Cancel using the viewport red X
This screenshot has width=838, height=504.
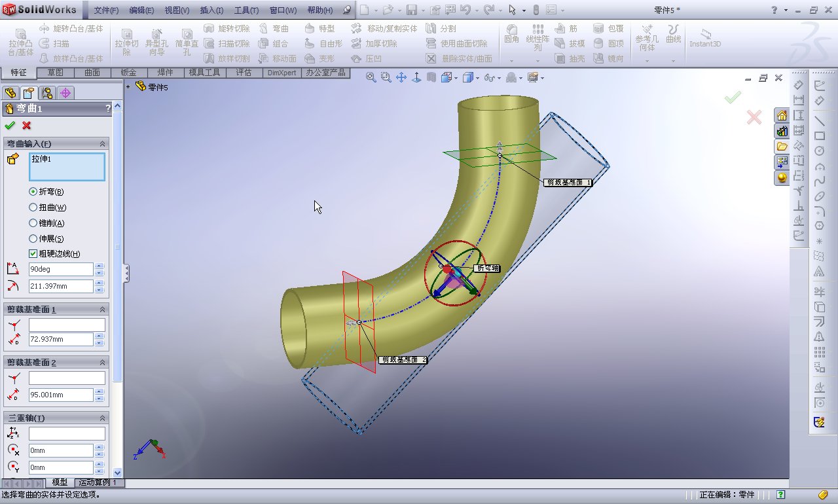[x=754, y=117]
